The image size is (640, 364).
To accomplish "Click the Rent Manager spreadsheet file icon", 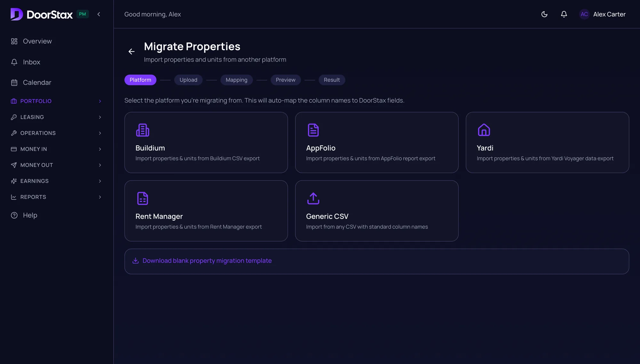I will pyautogui.click(x=142, y=198).
